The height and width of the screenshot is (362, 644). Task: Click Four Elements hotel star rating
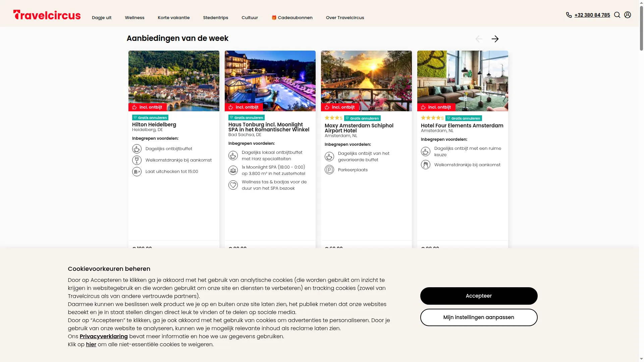[x=432, y=118]
